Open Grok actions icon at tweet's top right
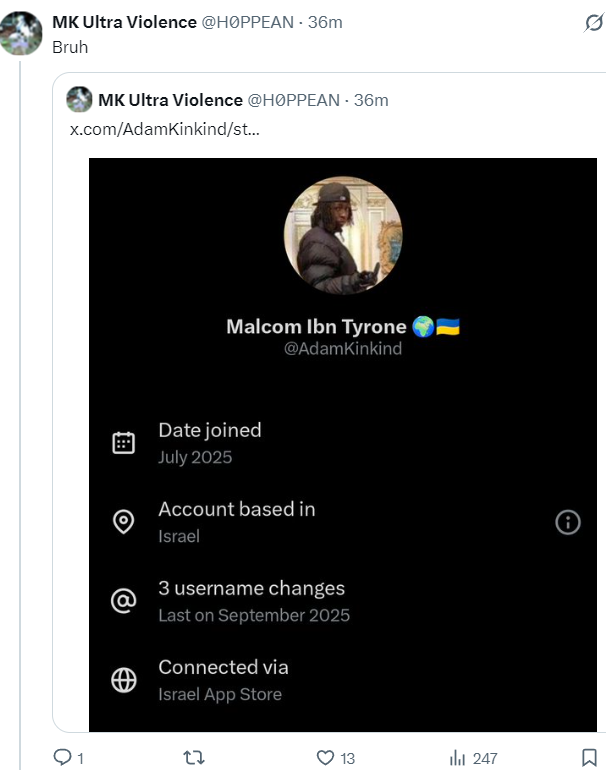Image resolution: width=606 pixels, height=770 pixels. [594, 23]
